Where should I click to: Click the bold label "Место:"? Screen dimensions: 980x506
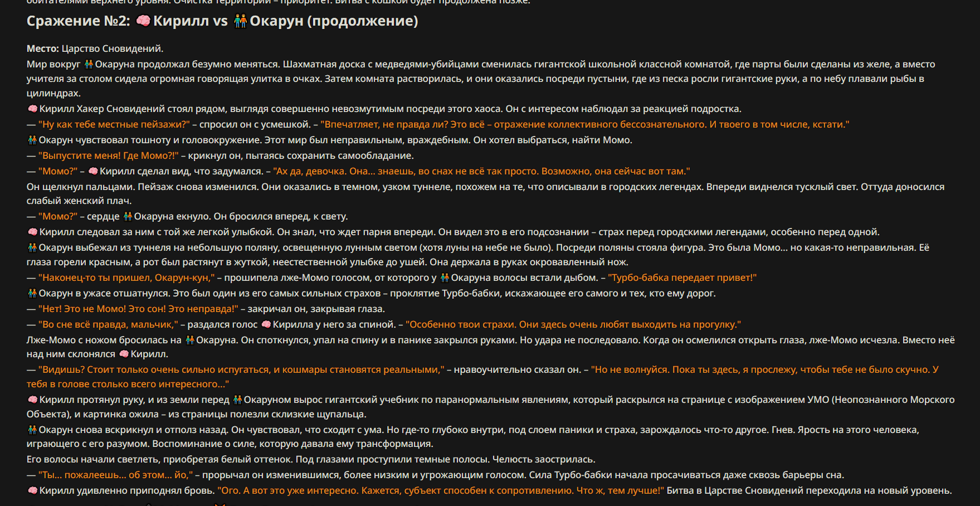pyautogui.click(x=43, y=49)
